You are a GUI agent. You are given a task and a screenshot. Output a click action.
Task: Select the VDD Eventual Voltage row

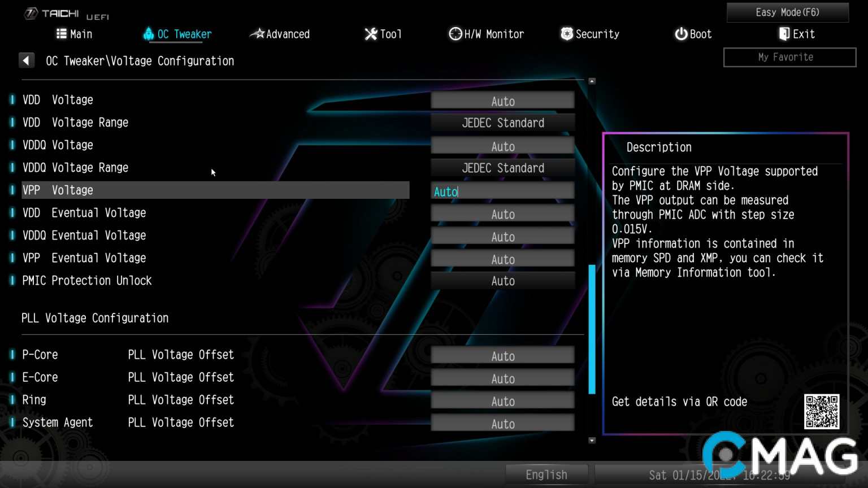click(x=215, y=213)
